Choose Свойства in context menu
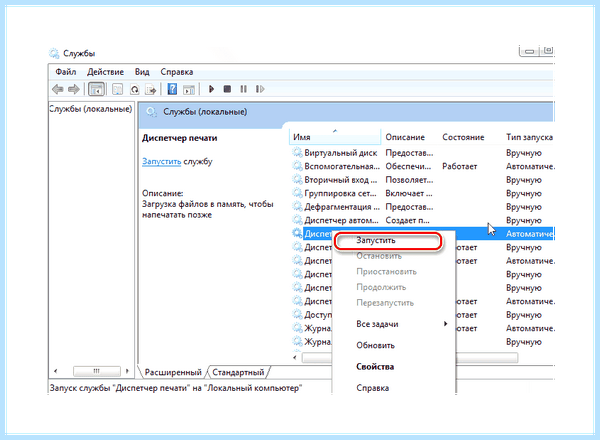This screenshot has height=440, width=600. click(x=394, y=367)
